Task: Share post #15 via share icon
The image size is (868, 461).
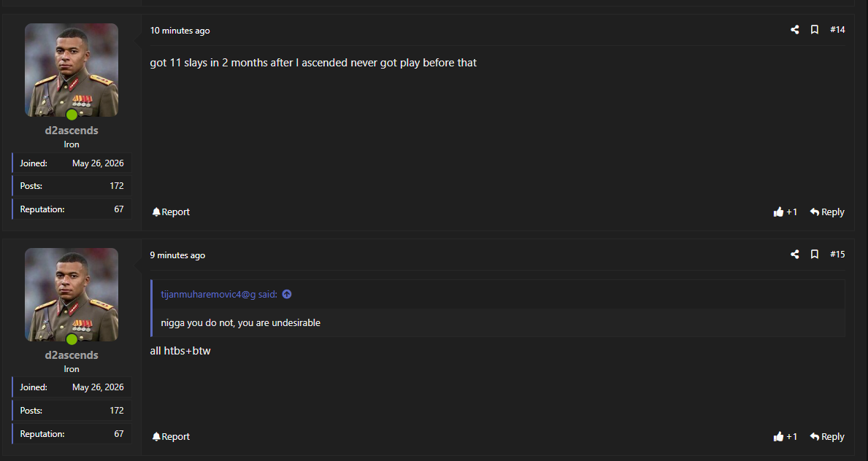Action: pos(795,255)
